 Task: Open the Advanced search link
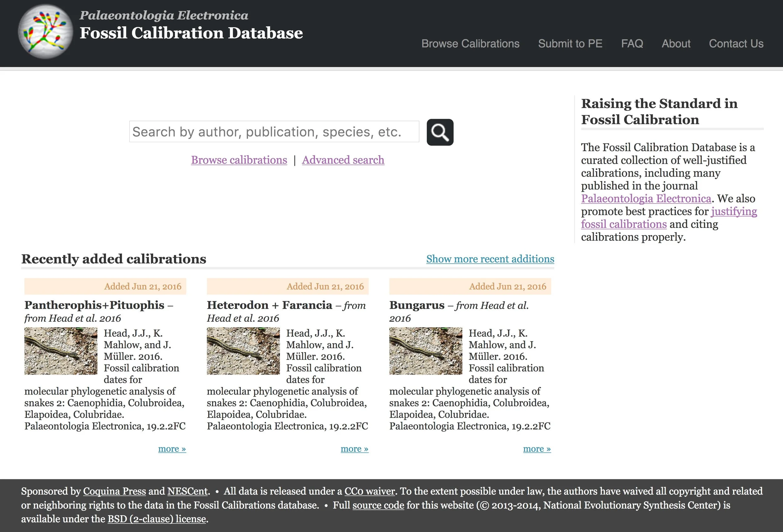coord(343,160)
